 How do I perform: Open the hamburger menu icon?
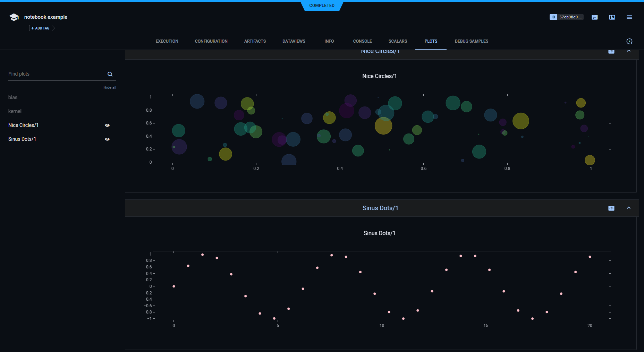629,17
